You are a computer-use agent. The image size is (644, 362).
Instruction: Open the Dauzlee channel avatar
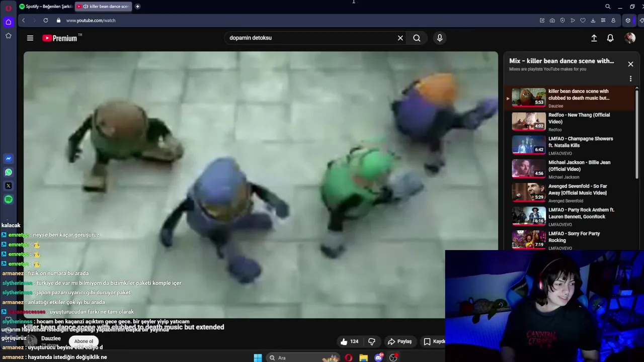[32, 341]
